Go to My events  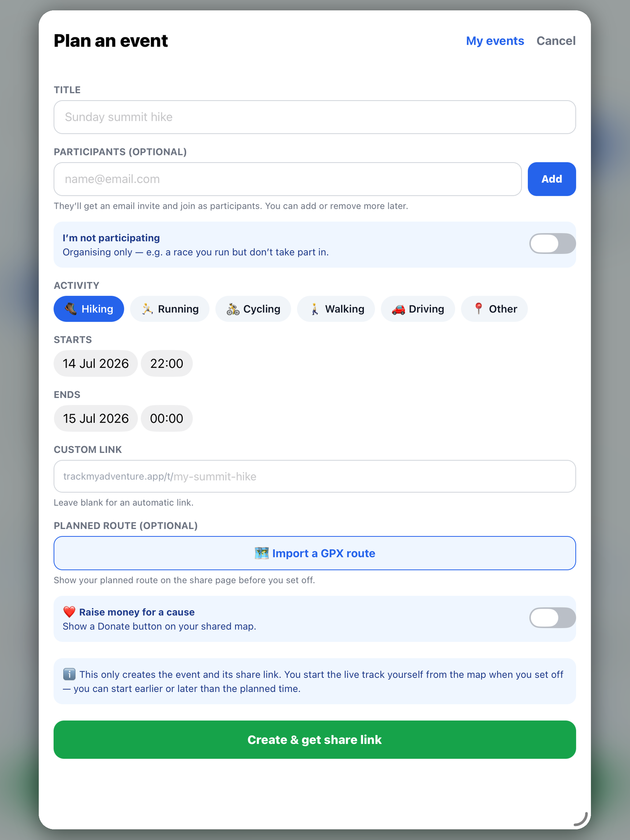[x=495, y=41]
